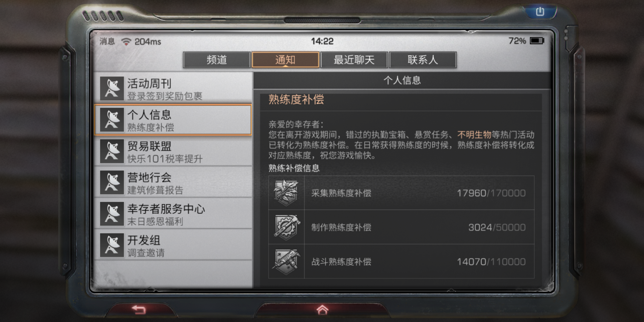Select the 通知 tab
Image resolution: width=644 pixels, height=322 pixels.
pos(285,60)
